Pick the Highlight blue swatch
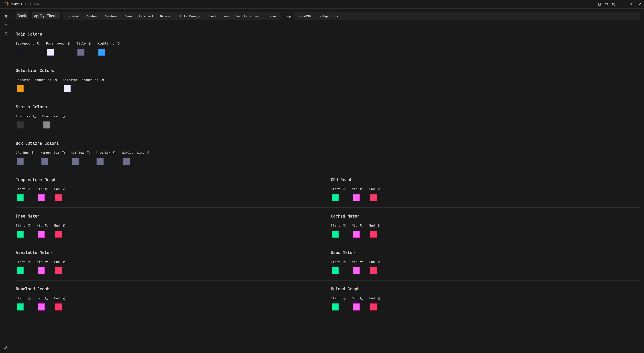Viewport: 644px width, 353px height. pyautogui.click(x=102, y=52)
